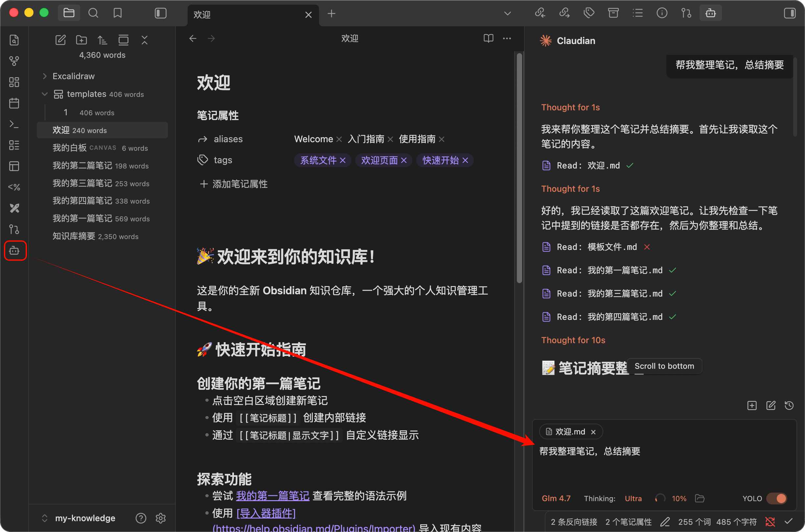The image size is (805, 532).
Task: Click the Excalidraw ribbon icon
Action: click(x=14, y=208)
